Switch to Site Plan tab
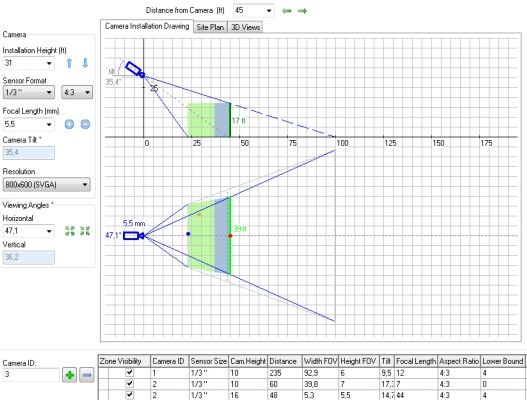The width and height of the screenshot is (527, 400). (210, 27)
